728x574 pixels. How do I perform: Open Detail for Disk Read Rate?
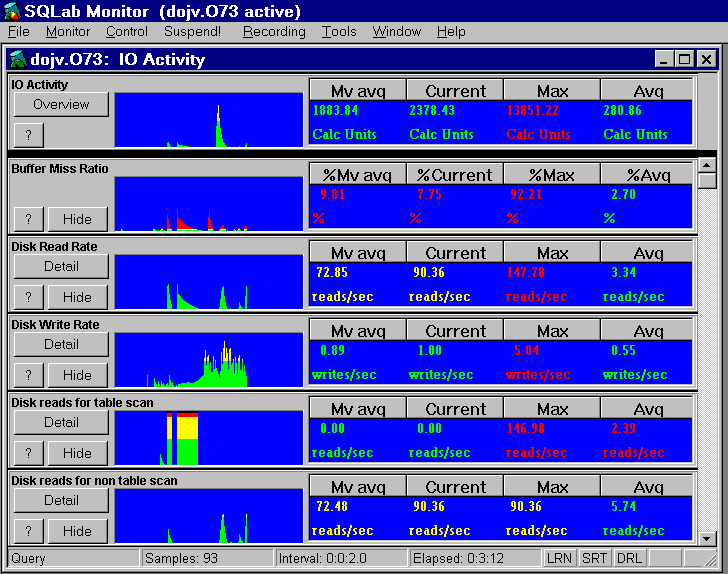point(61,267)
